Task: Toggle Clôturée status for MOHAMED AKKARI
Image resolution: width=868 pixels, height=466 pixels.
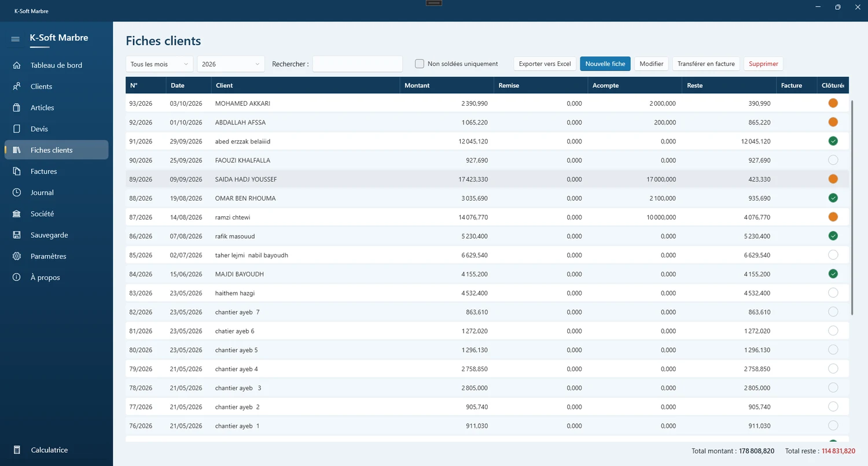Action: pos(833,103)
